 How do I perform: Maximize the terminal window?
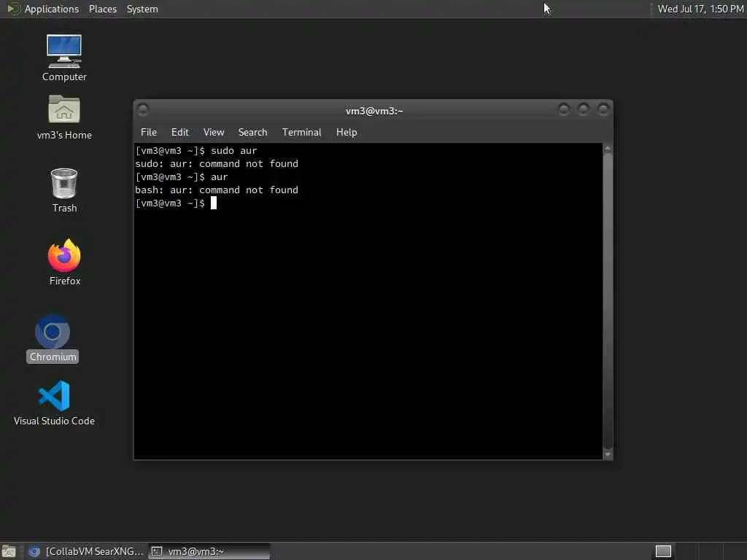pyautogui.click(x=583, y=109)
